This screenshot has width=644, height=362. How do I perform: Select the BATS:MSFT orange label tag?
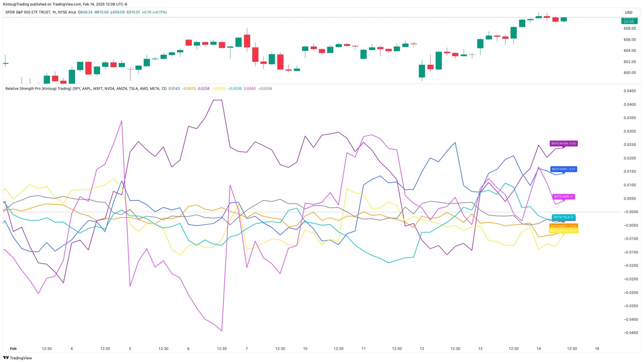coord(563,226)
